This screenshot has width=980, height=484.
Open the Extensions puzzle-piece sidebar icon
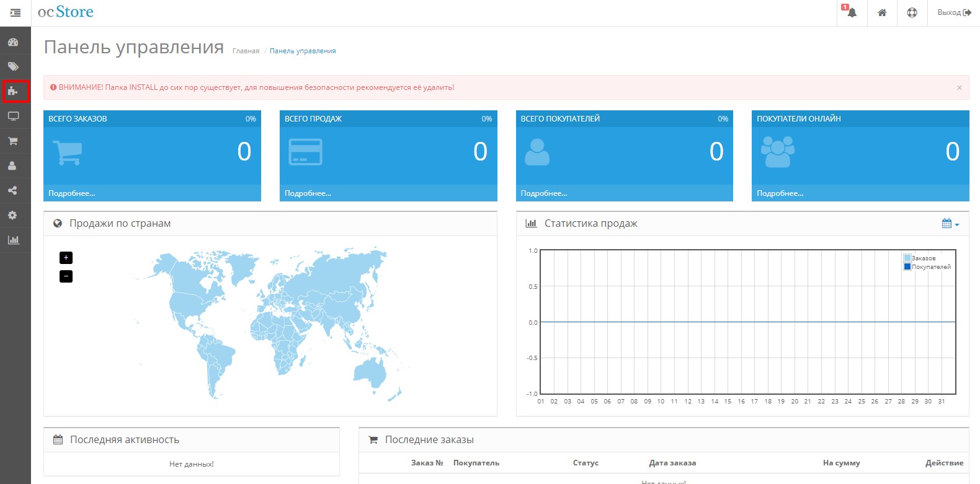13,91
